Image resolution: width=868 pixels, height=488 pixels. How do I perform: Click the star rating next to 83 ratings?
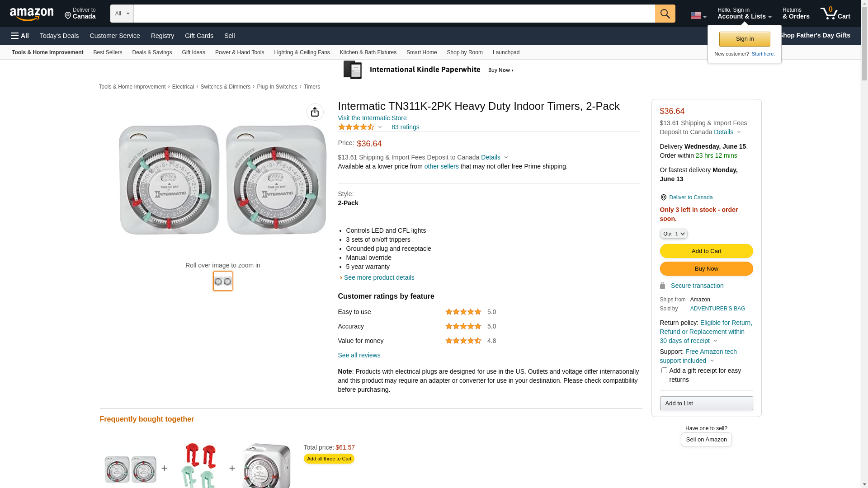[x=356, y=127]
